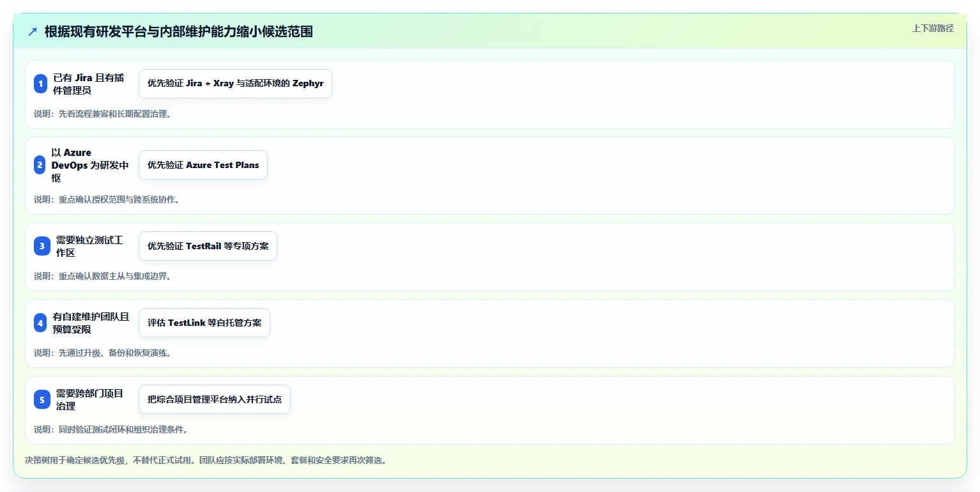Choose 评估 TestLink 等自托管方案

tap(204, 323)
